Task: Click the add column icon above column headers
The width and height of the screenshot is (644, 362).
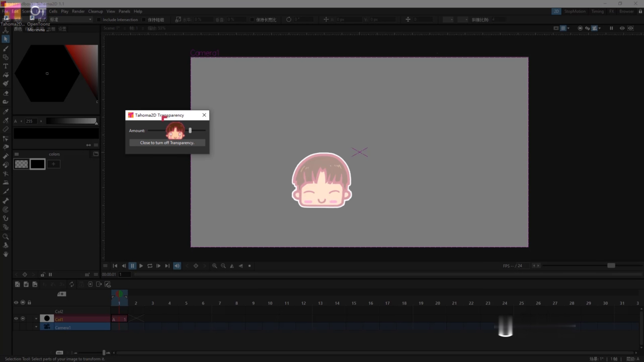Action: (61, 294)
